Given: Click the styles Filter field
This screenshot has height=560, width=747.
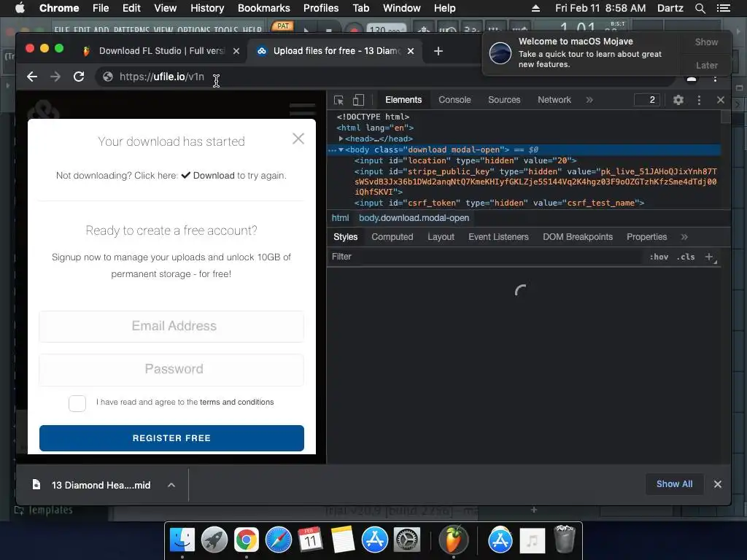Looking at the screenshot, I should click(486, 257).
